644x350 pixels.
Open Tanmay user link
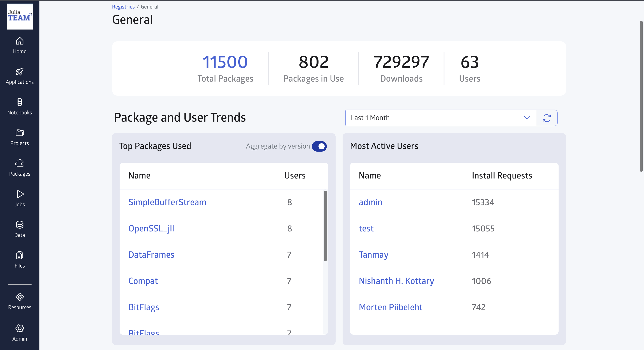coord(373,255)
